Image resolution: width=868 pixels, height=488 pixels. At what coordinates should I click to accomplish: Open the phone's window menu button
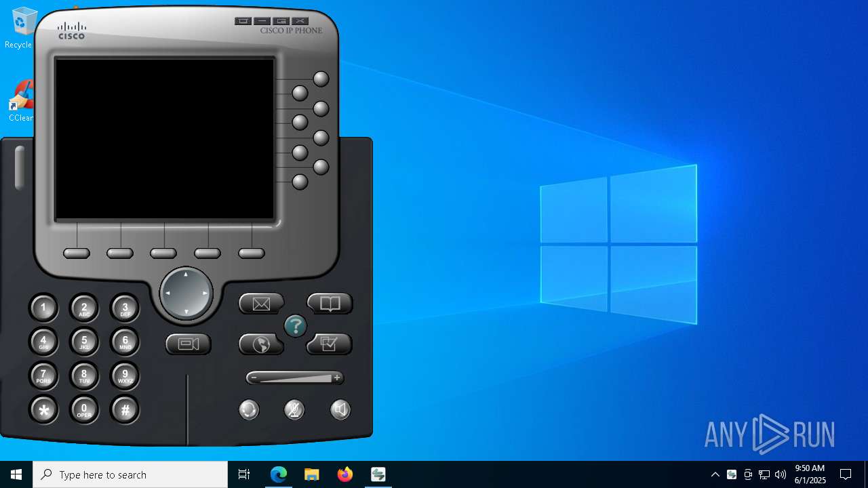click(243, 21)
